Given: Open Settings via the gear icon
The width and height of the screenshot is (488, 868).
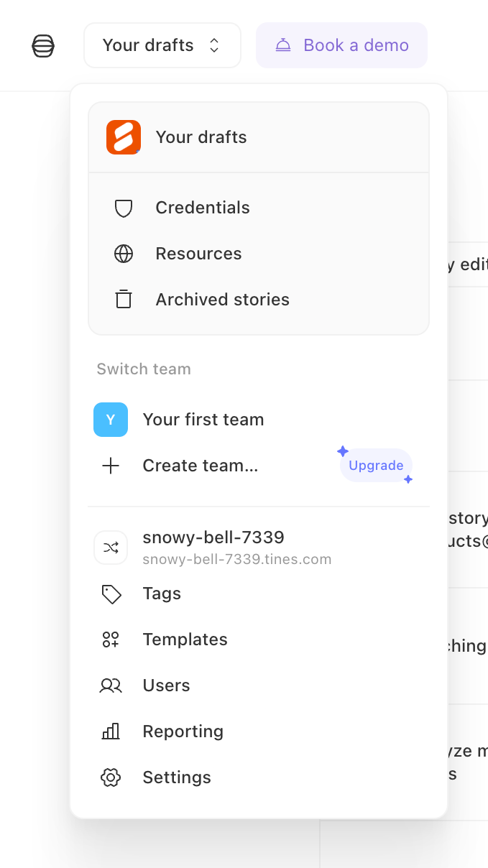Looking at the screenshot, I should click(x=111, y=777).
